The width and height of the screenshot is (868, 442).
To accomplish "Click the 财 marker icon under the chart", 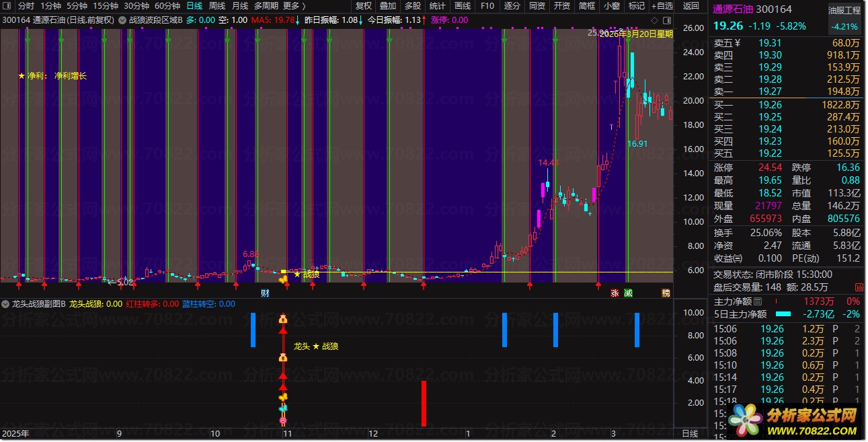I will point(266,293).
